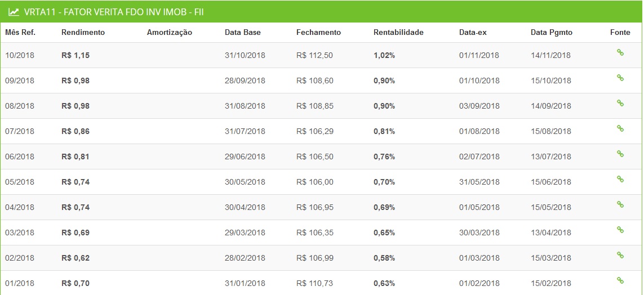Screen dimensions: 644x295
Task: Open source link for 06/2018 row
Action: (x=620, y=154)
